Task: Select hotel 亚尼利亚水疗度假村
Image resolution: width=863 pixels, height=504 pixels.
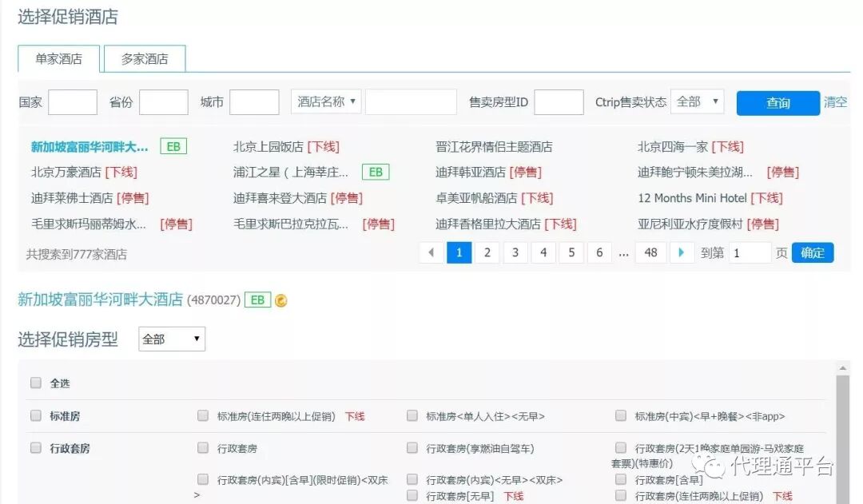Action: click(690, 224)
